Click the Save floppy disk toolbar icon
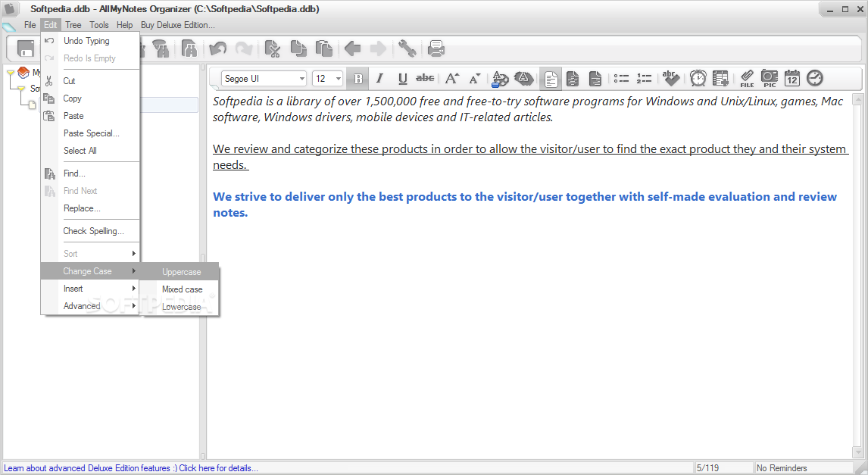 click(x=26, y=48)
